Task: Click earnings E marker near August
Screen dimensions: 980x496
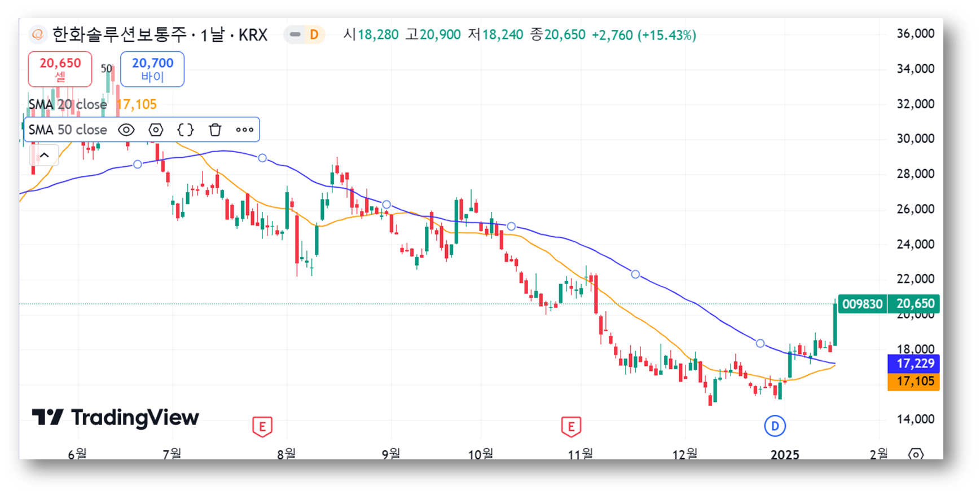Action: tap(262, 427)
